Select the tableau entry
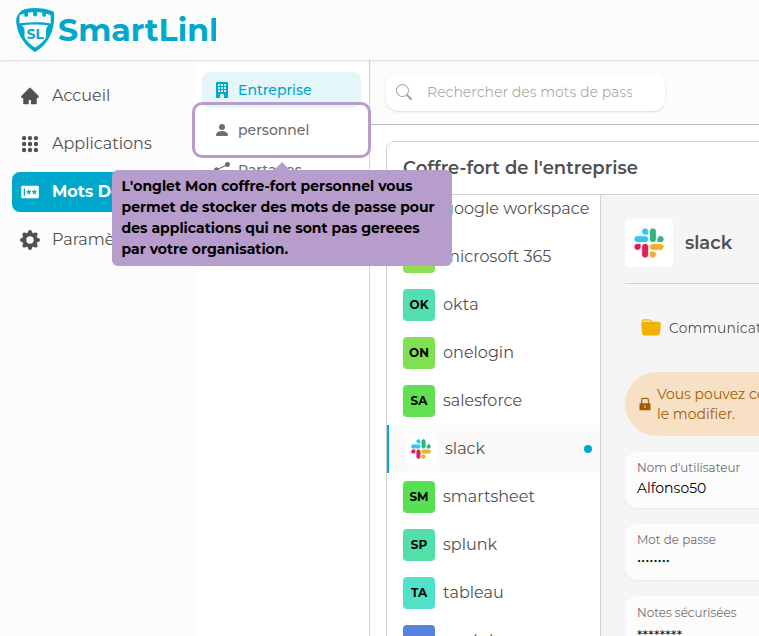Viewport: 759px width, 636px height. point(473,593)
